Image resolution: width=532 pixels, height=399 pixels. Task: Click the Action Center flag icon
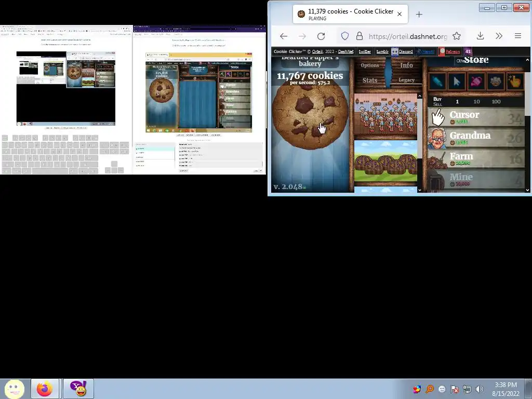coord(454,389)
